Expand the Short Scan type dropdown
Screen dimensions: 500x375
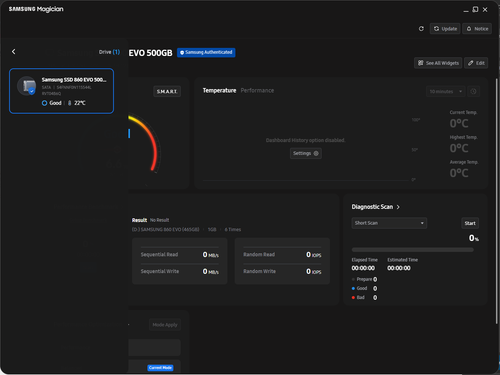[389, 223]
